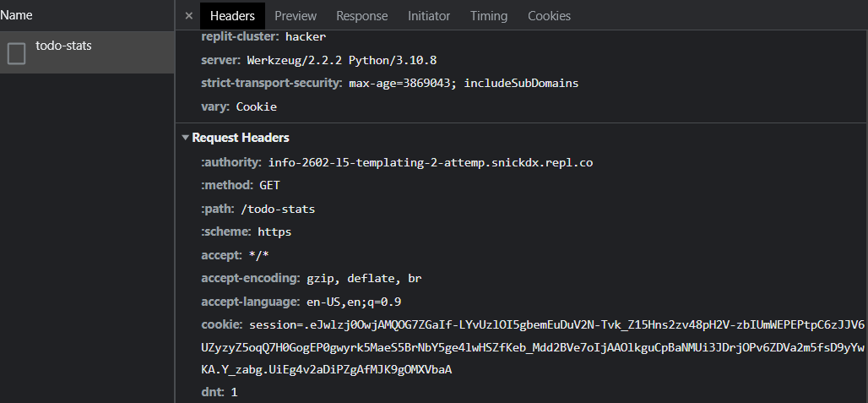Open the Initiator tab
The image size is (868, 403).
tap(429, 16)
